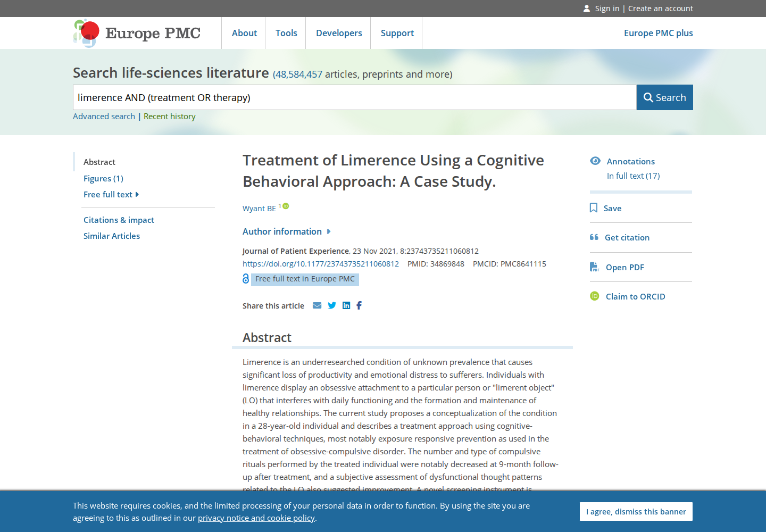Click the PMCID: PMC8641115 text
This screenshot has width=766, height=532.
(510, 264)
